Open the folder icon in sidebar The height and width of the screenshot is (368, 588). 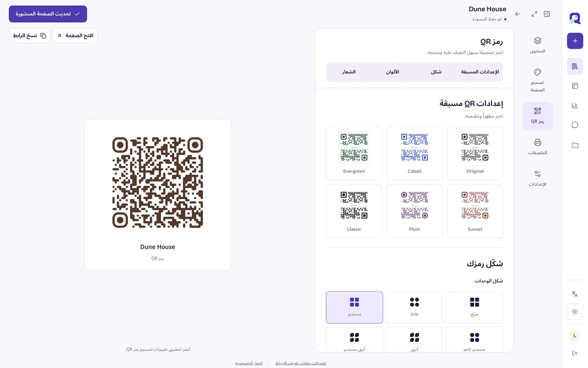(575, 145)
